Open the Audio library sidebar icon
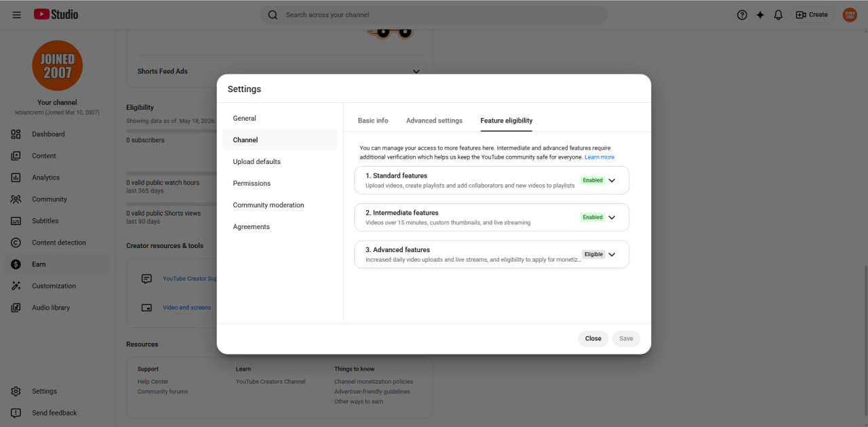 [16, 308]
